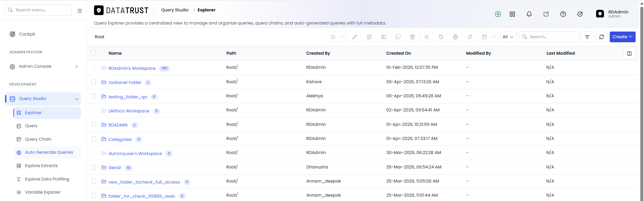Open the notifications bell
The width and height of the screenshot is (644, 201).
529,14
